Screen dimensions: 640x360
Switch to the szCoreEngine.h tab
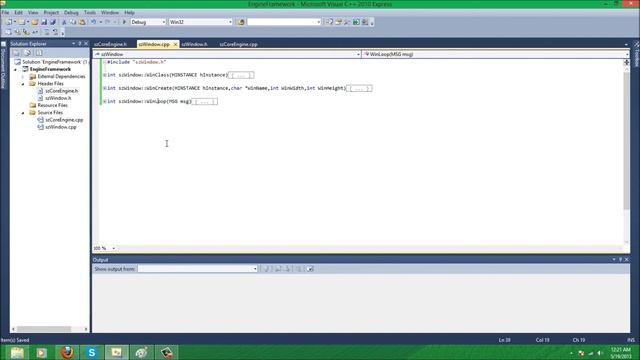[x=111, y=44]
